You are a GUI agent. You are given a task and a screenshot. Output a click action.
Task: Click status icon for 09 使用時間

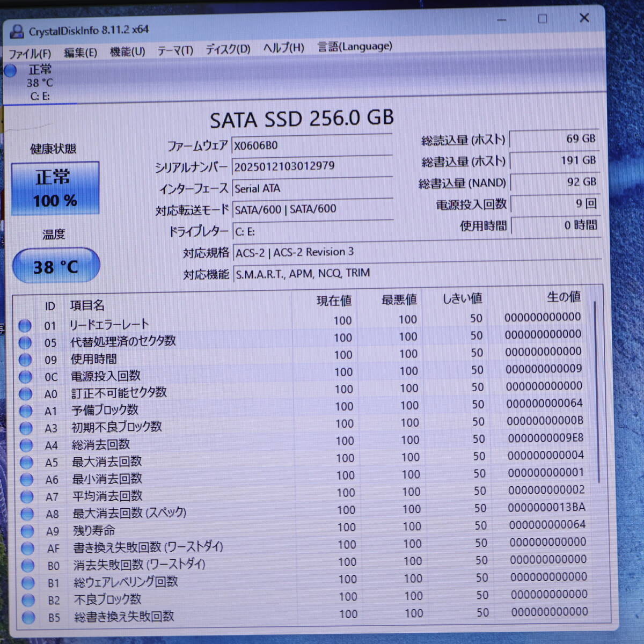pyautogui.click(x=25, y=360)
